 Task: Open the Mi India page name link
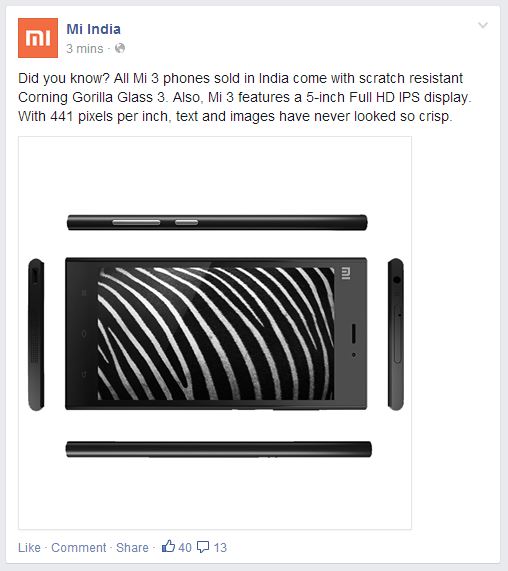tap(94, 29)
